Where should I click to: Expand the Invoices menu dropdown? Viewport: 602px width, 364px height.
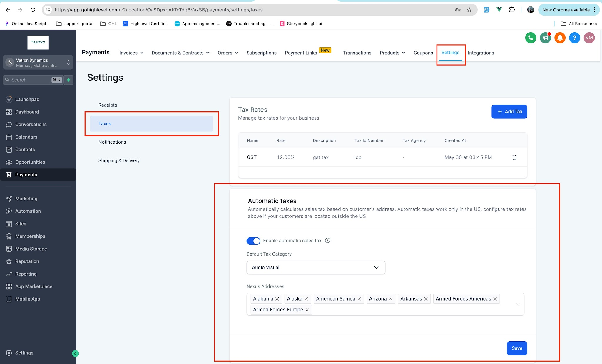(131, 53)
